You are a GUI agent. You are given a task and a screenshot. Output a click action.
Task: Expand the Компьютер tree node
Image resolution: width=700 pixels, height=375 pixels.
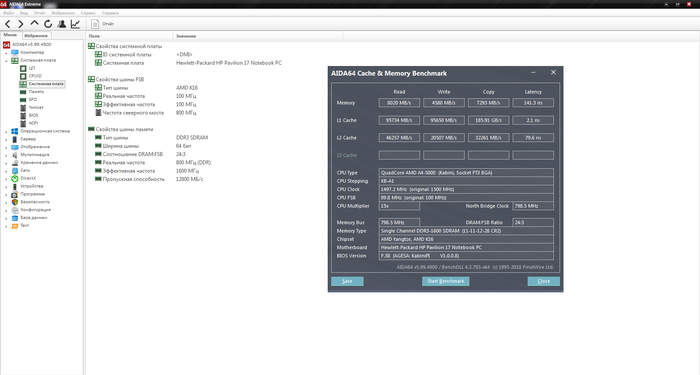tap(6, 53)
